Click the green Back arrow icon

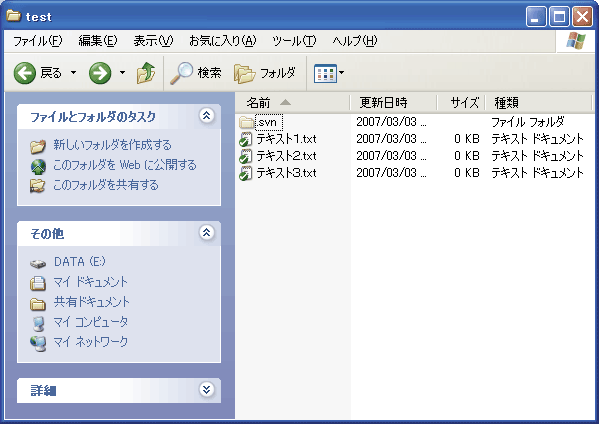coord(25,73)
